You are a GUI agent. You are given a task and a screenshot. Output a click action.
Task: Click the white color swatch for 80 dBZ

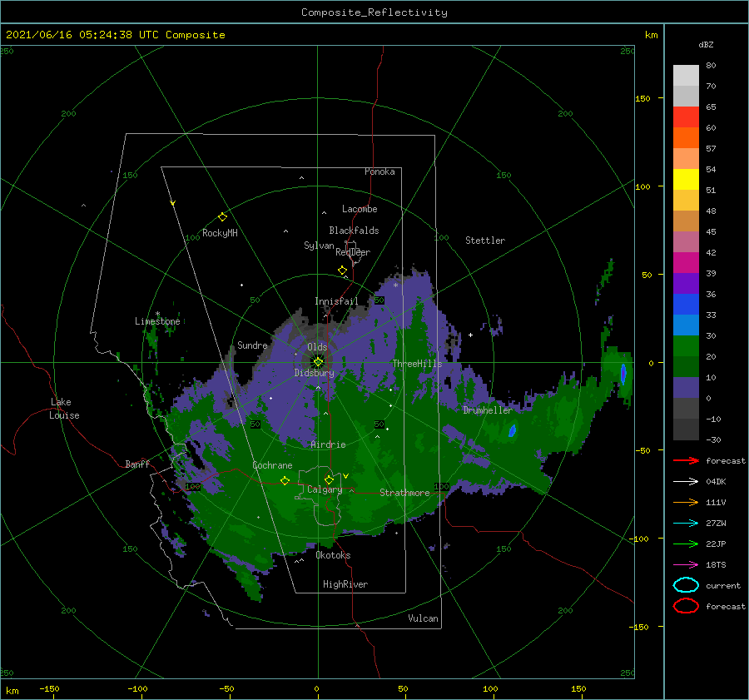coord(686,75)
